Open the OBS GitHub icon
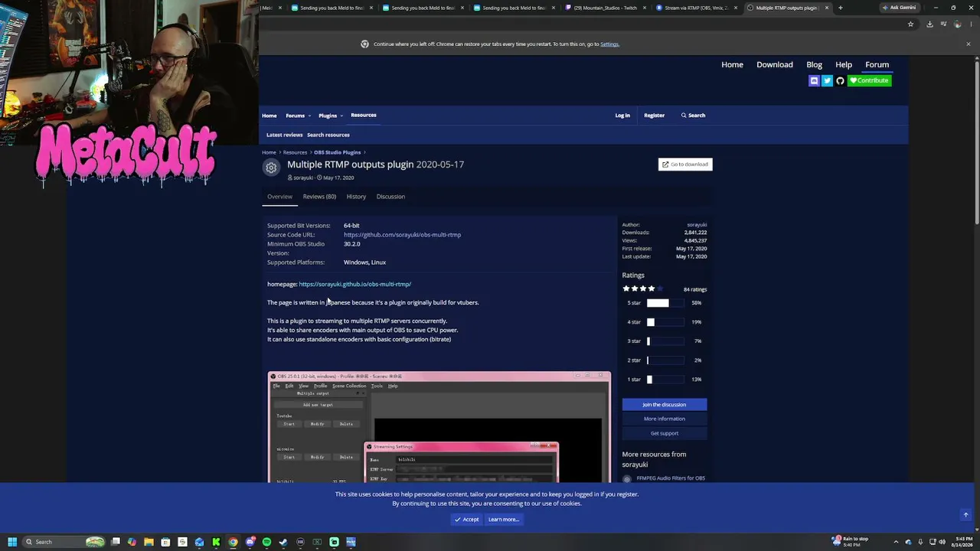This screenshot has width=980, height=551. coord(840,80)
